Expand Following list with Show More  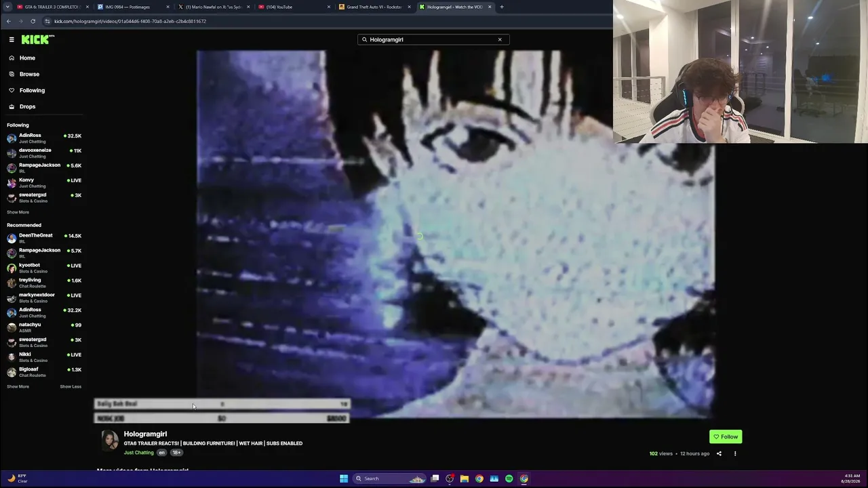coord(18,212)
